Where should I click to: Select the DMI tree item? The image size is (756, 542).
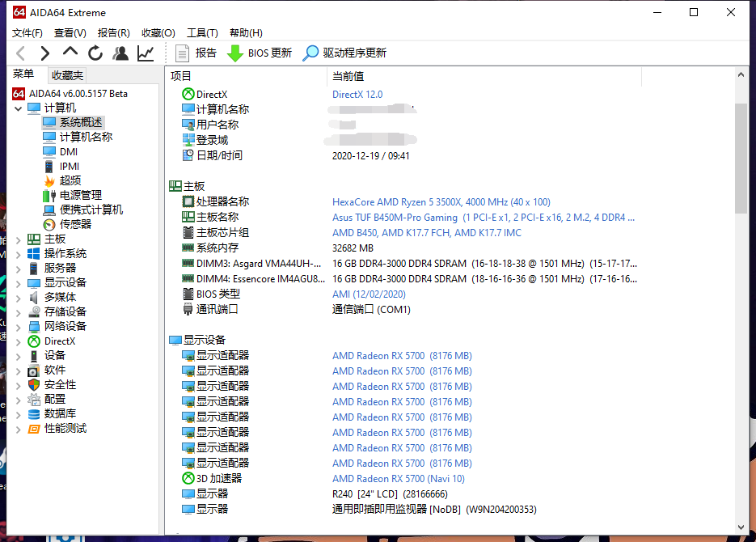pyautogui.click(x=69, y=152)
